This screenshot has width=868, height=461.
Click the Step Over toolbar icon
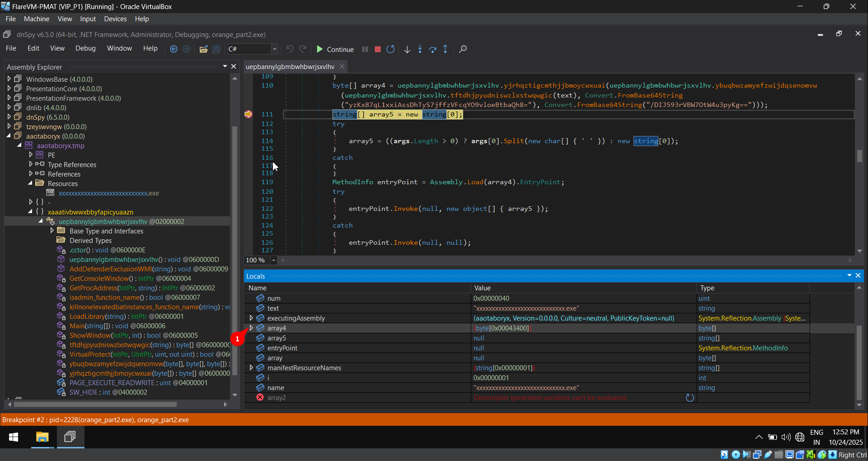[x=433, y=49]
